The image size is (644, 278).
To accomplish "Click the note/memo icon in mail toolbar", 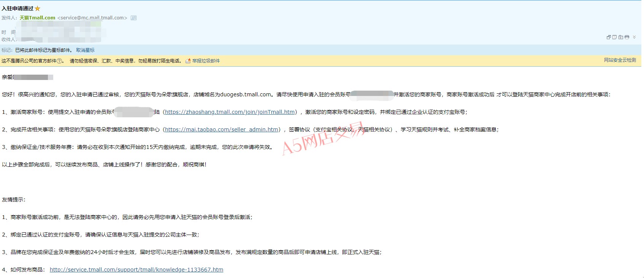I will (614, 37).
